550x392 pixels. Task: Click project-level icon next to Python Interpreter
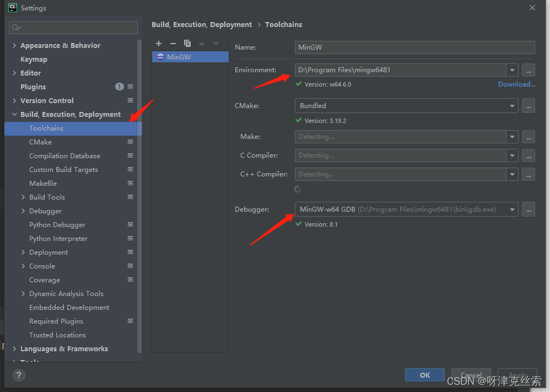pos(131,238)
